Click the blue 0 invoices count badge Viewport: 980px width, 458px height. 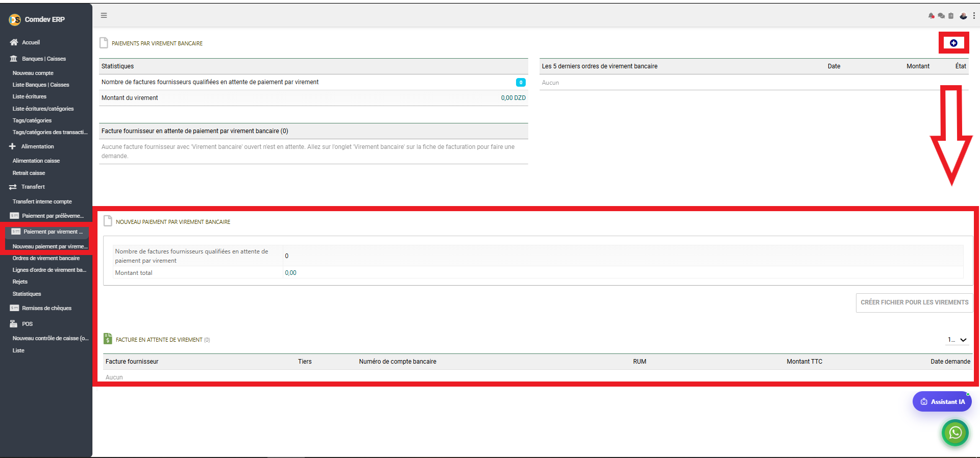(521, 82)
